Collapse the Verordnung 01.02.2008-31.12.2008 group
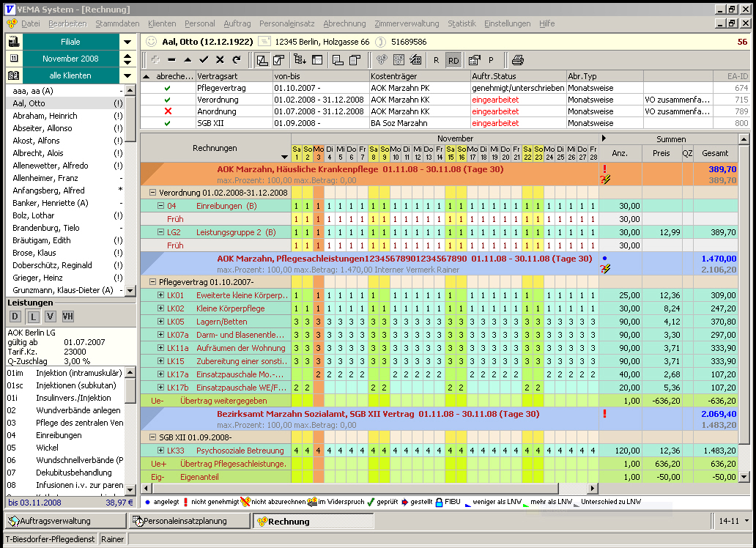 153,193
